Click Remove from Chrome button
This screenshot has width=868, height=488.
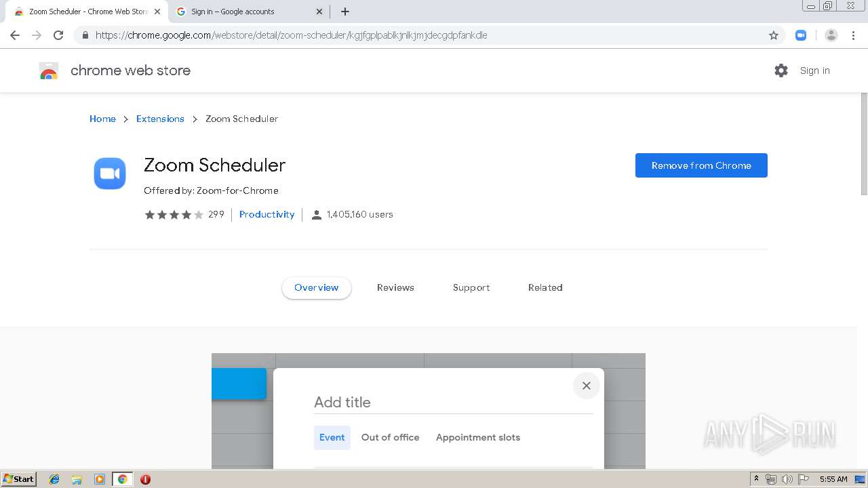click(701, 165)
